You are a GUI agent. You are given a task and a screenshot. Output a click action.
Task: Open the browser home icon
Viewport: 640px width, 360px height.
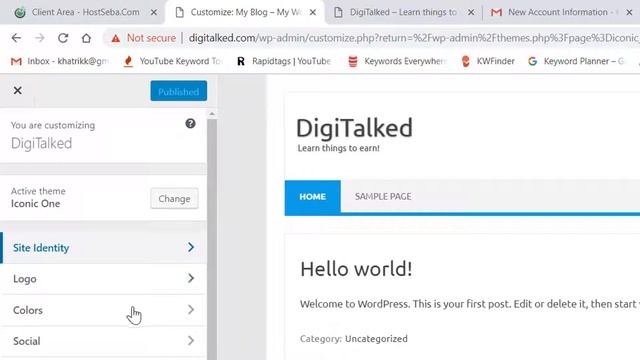click(86, 38)
